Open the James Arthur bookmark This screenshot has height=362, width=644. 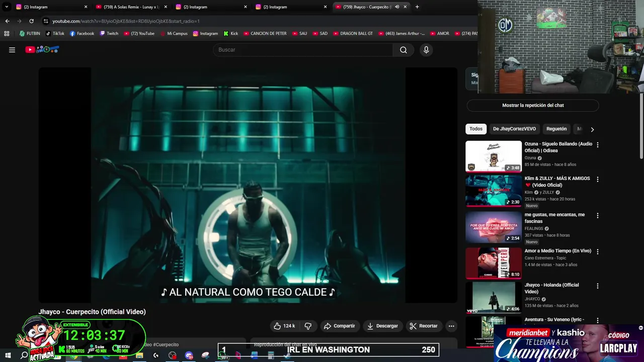point(401,34)
